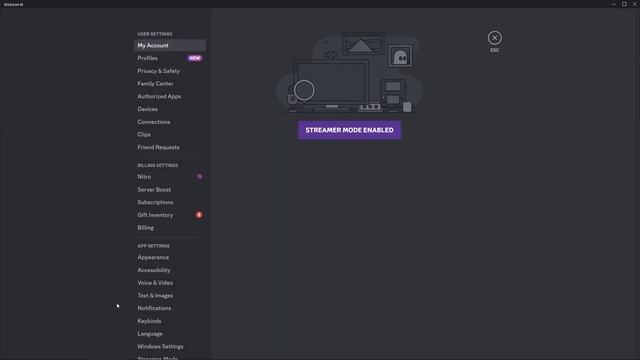Minimize the Discord window
640x360 pixels.
pyautogui.click(x=613, y=4)
